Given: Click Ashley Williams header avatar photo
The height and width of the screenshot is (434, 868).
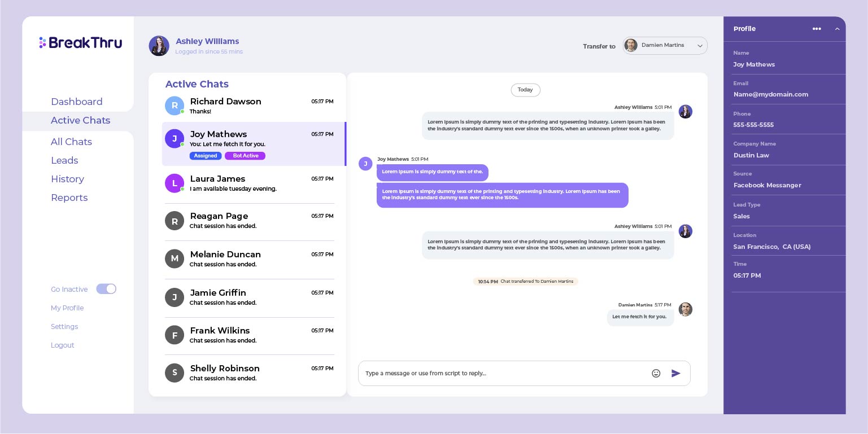Looking at the screenshot, I should pyautogui.click(x=159, y=46).
